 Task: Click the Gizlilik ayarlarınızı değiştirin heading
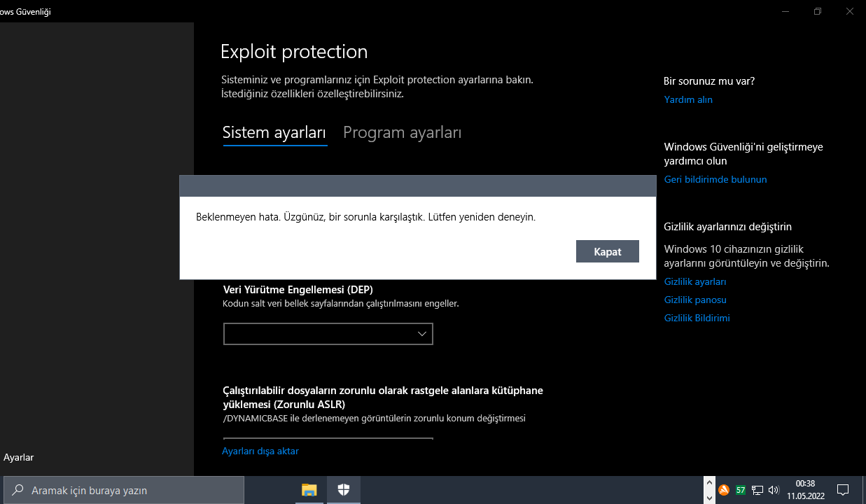click(x=728, y=227)
